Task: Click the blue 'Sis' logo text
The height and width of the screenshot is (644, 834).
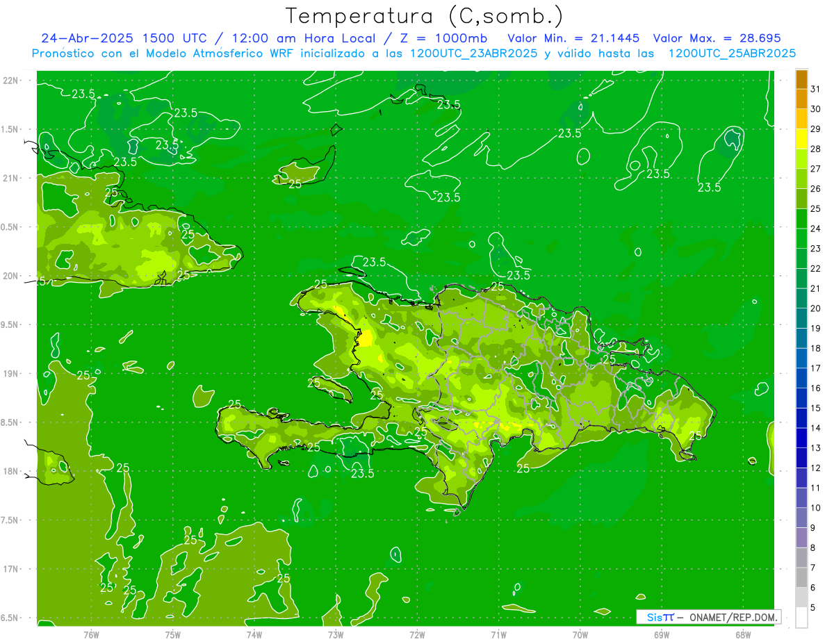Action: [x=655, y=617]
